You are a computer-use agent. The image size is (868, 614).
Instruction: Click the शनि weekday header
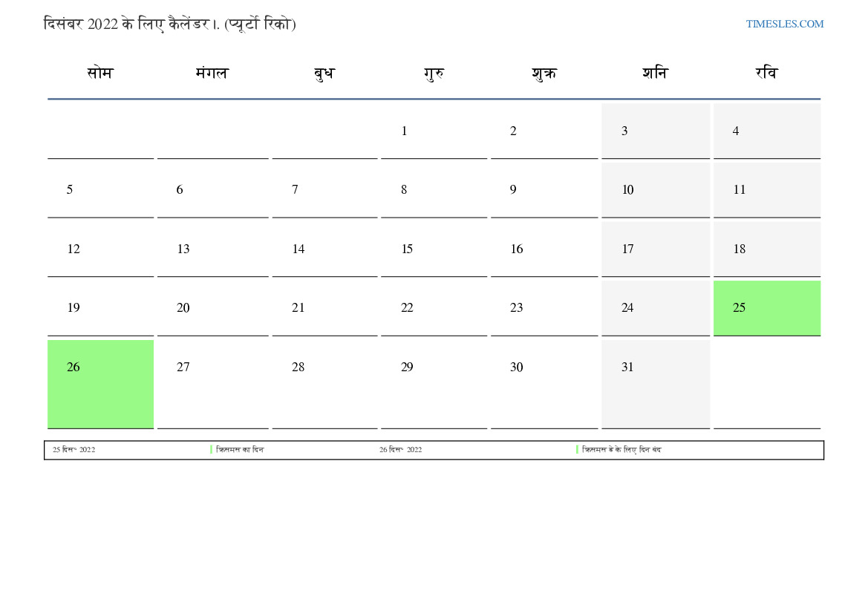point(656,73)
